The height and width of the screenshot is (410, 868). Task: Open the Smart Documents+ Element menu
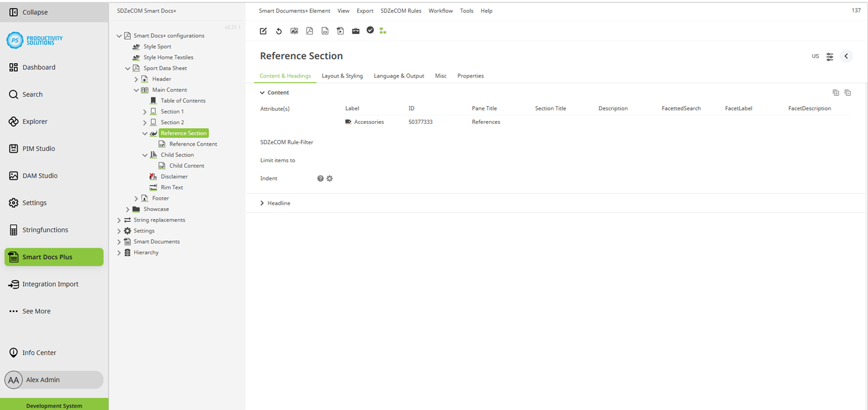tap(294, 11)
